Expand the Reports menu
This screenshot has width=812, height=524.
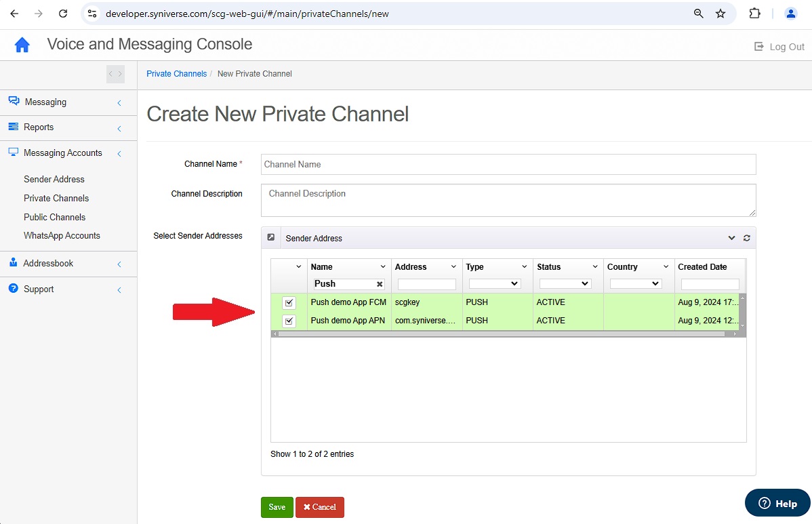tap(119, 128)
